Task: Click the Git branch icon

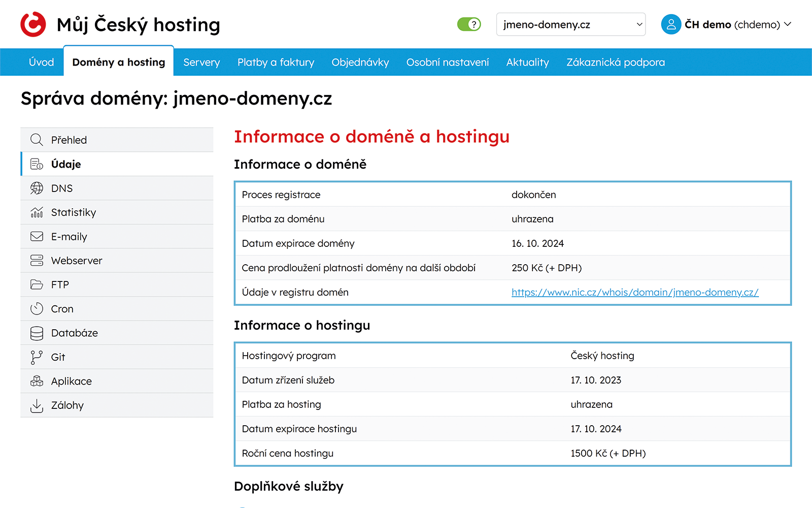Action: click(x=37, y=357)
